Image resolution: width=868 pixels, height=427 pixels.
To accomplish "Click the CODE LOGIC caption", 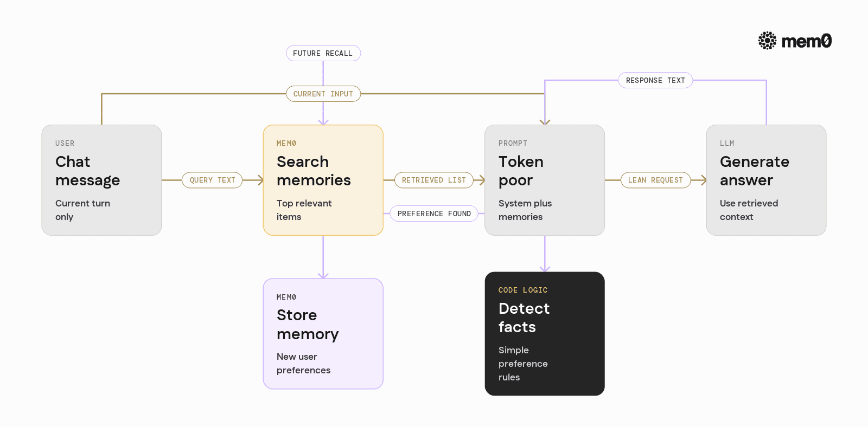I will (523, 290).
